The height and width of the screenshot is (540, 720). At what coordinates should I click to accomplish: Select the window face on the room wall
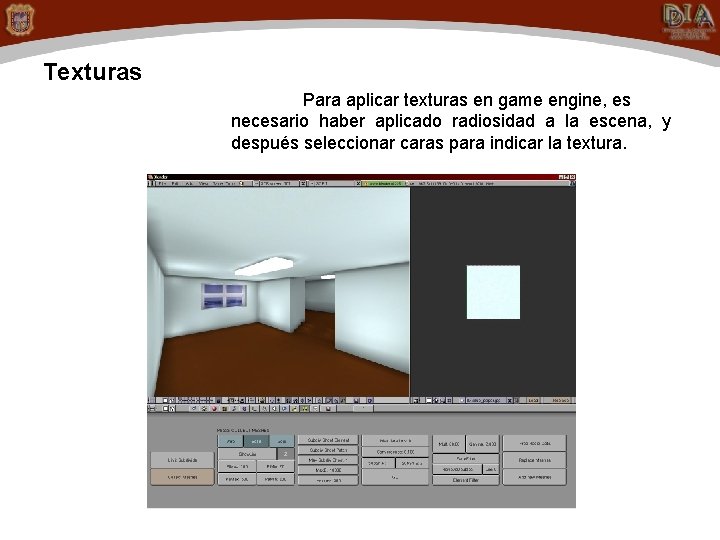[224, 296]
